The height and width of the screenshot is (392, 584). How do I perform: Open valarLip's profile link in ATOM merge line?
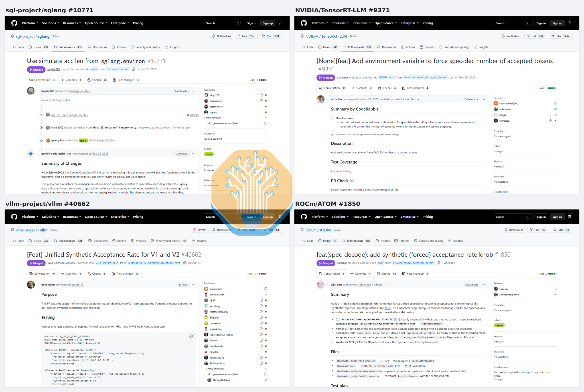click(x=342, y=263)
